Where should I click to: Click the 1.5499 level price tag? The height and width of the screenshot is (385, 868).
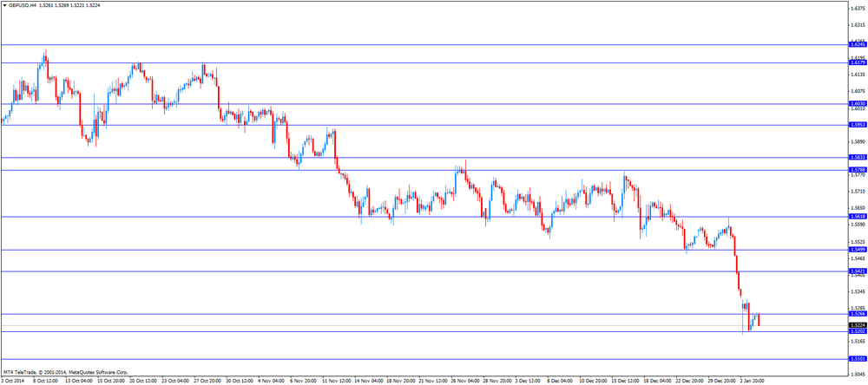pyautogui.click(x=858, y=250)
